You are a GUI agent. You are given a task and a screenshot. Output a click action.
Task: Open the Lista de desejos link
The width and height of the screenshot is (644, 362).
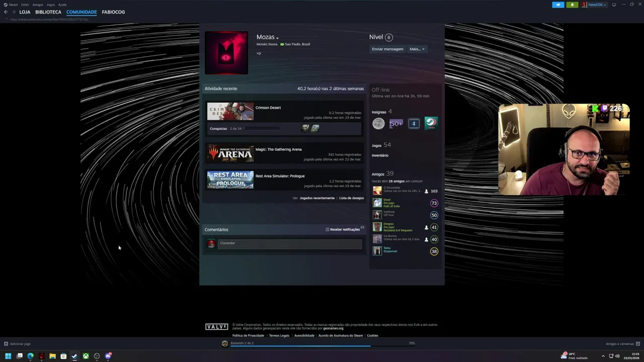pyautogui.click(x=351, y=198)
